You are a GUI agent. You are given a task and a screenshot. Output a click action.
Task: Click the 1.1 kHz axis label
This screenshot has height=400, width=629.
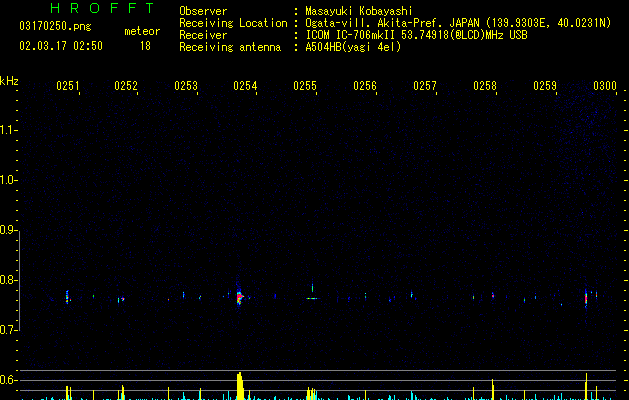8,130
